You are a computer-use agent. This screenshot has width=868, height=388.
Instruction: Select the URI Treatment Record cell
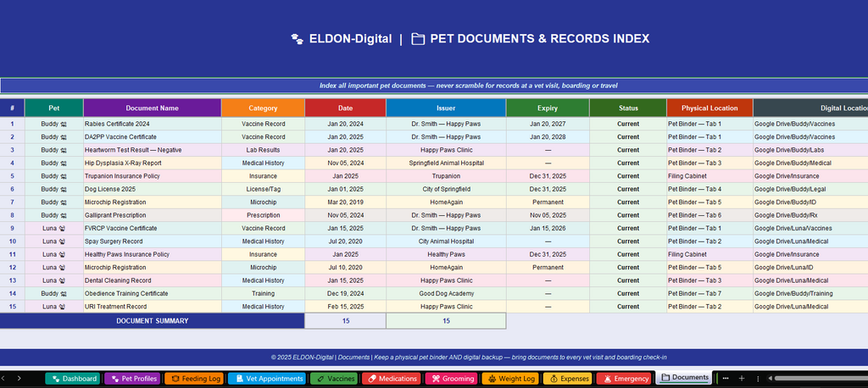pyautogui.click(x=153, y=307)
